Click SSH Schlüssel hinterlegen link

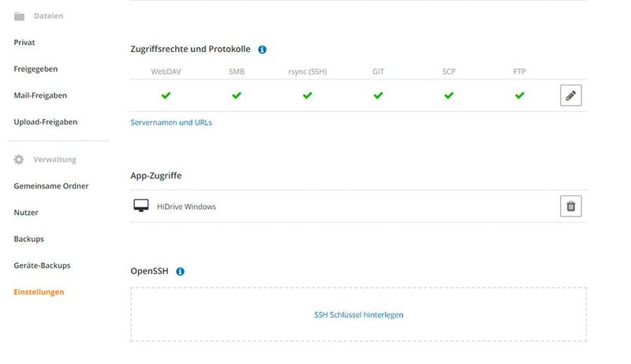(359, 314)
